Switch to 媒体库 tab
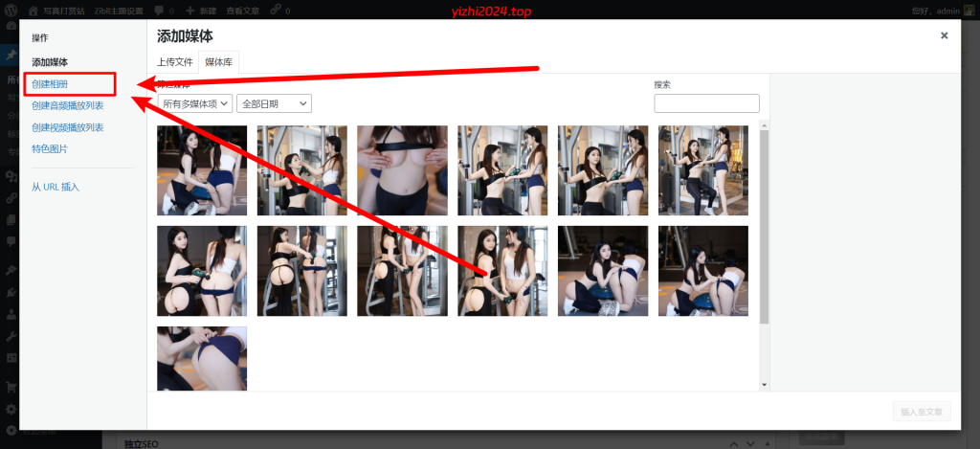The width and height of the screenshot is (980, 449). (218, 62)
